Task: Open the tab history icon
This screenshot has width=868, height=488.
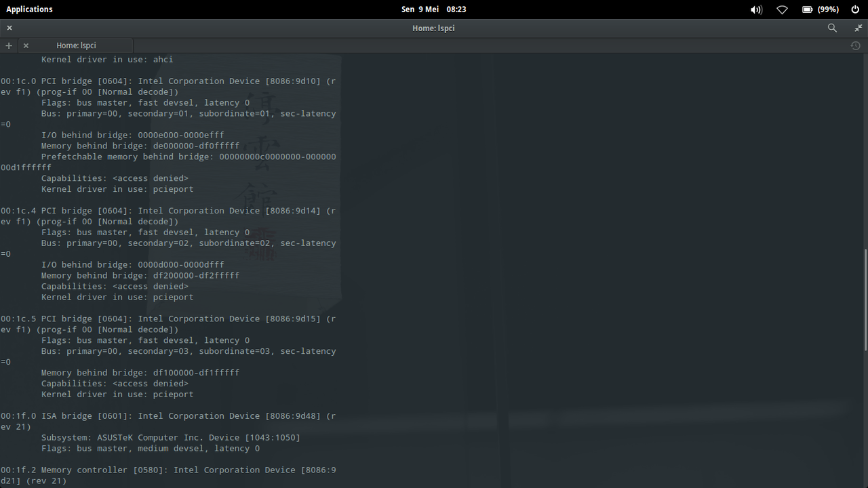Action: (855, 45)
